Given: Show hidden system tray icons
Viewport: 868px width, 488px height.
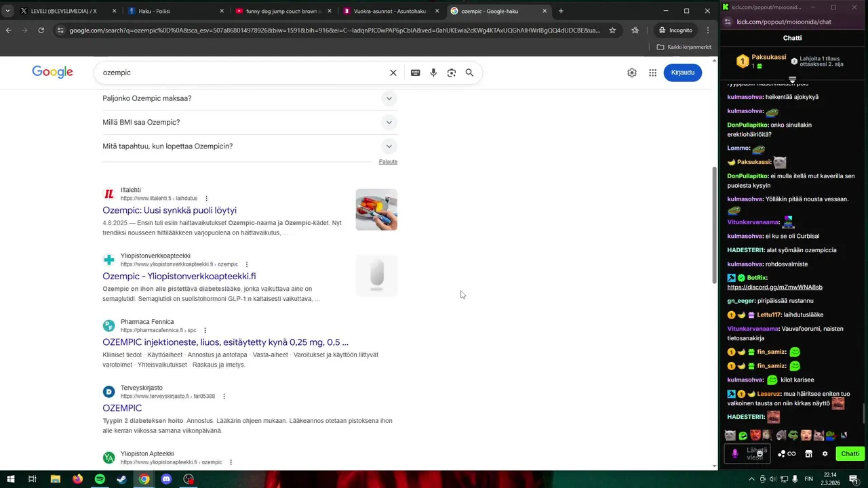Looking at the screenshot, I should pos(751,479).
